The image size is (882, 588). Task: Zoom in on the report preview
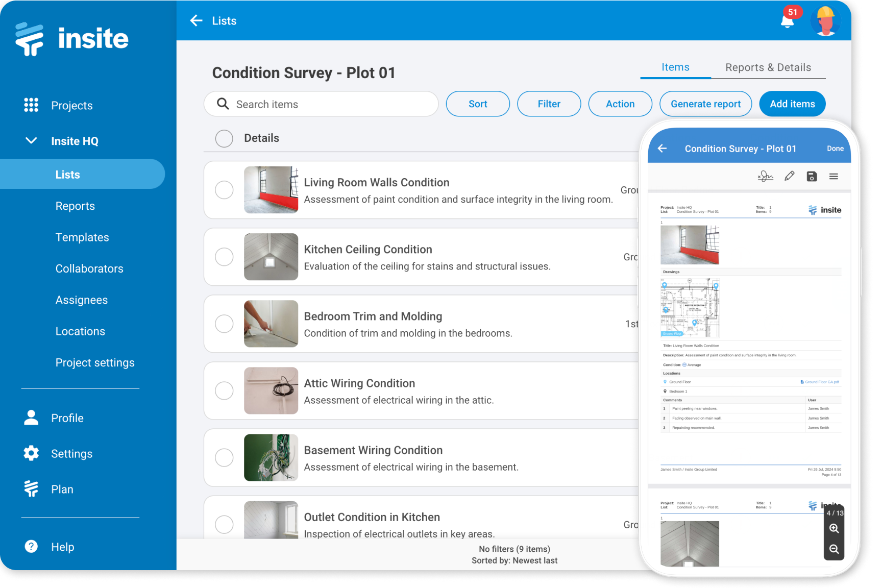pyautogui.click(x=834, y=529)
